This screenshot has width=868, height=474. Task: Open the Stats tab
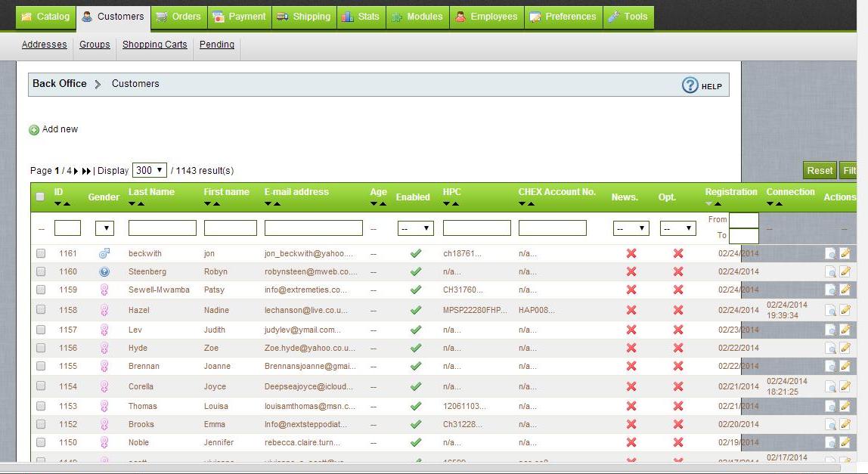(361, 17)
